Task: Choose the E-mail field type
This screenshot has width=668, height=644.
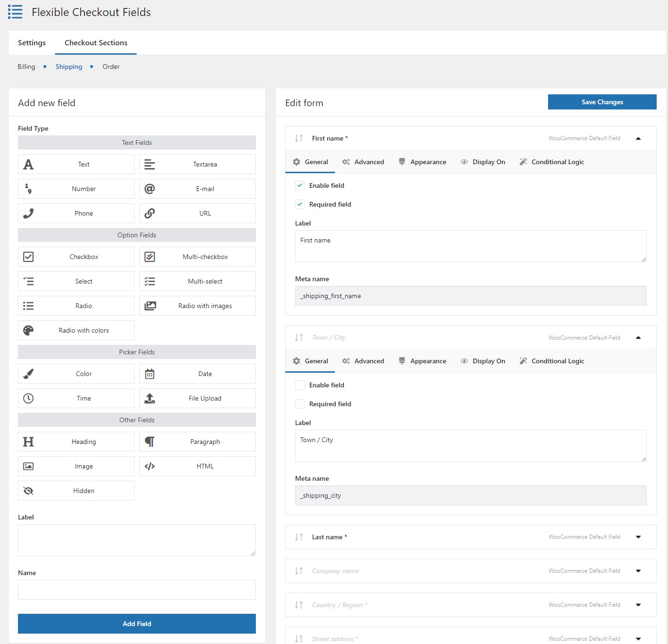Action: click(197, 189)
